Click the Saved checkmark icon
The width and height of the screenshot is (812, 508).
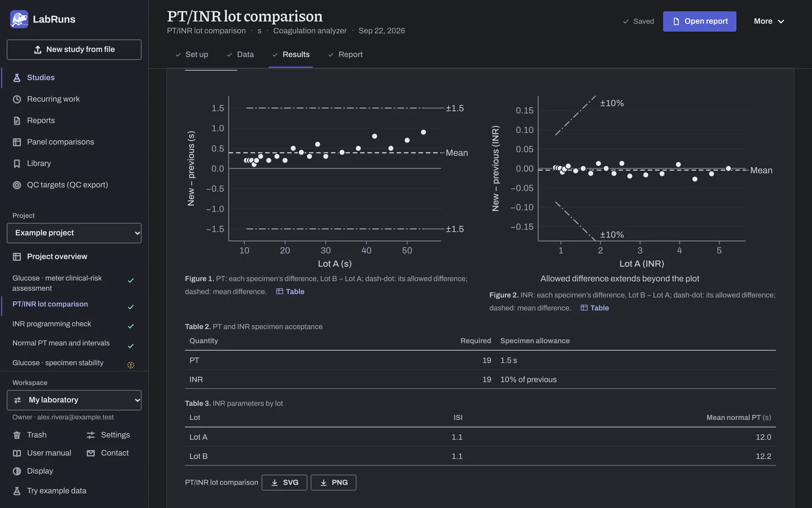[x=625, y=21]
